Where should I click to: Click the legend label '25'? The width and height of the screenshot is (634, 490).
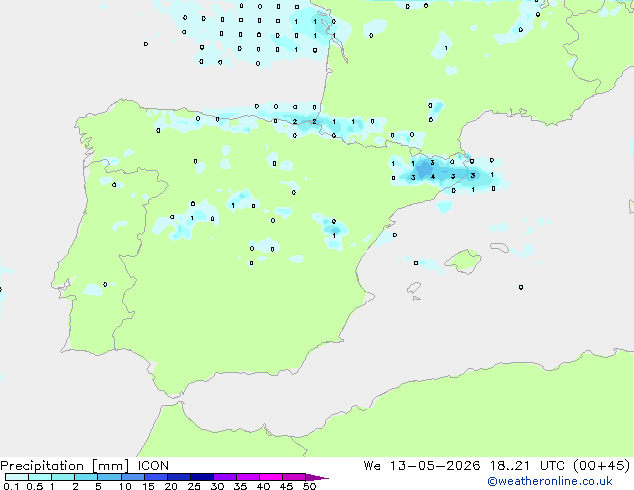(x=194, y=486)
